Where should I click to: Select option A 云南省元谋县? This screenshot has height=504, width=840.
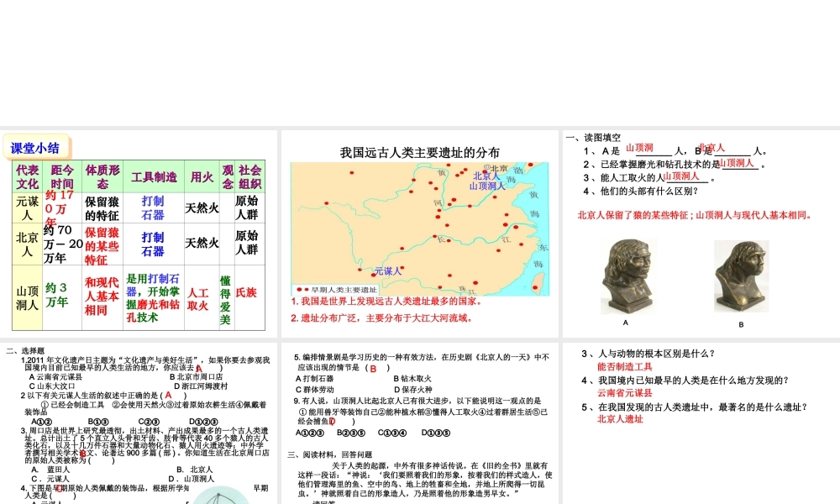point(55,377)
